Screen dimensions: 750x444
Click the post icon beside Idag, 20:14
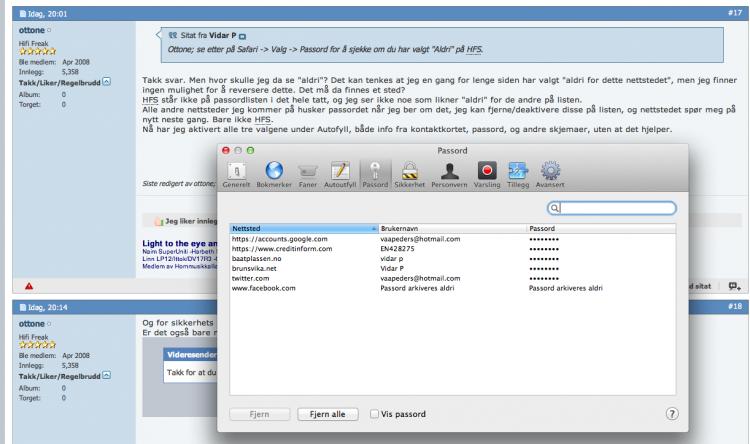[x=22, y=308]
